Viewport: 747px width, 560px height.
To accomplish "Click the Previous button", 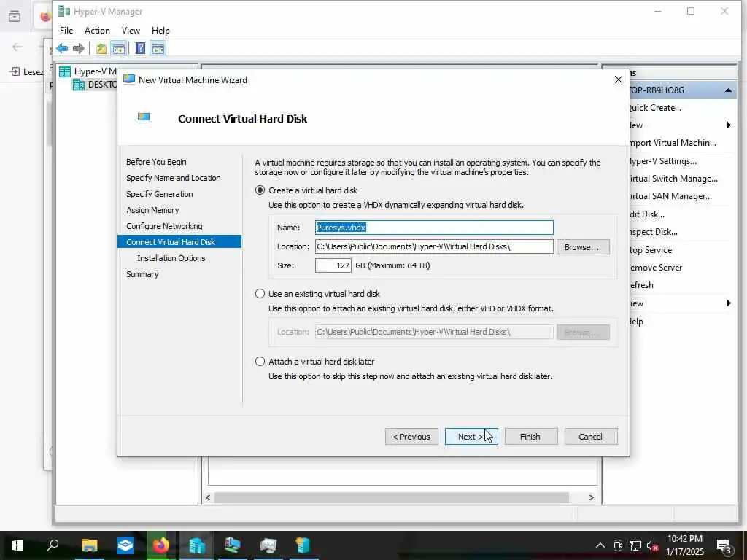I will tap(411, 437).
